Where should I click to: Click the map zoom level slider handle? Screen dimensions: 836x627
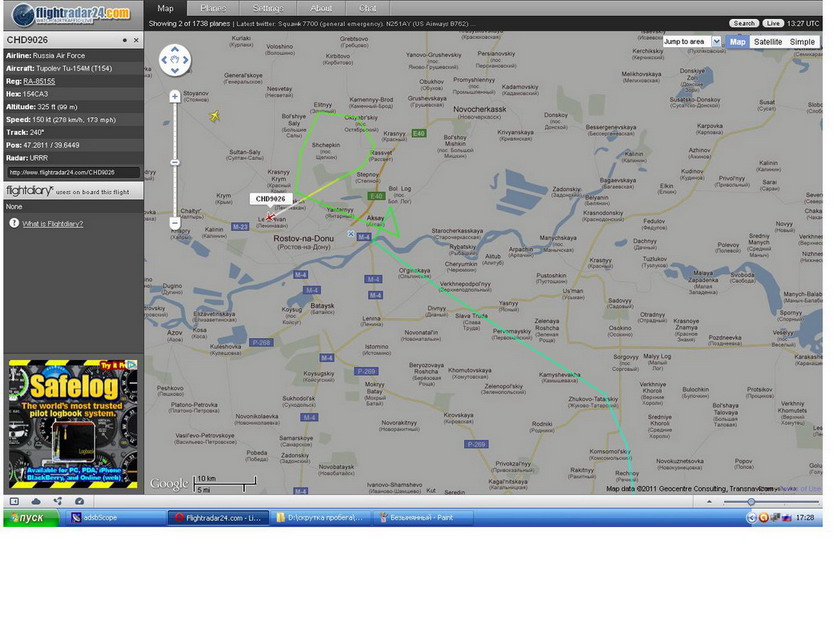point(175,163)
